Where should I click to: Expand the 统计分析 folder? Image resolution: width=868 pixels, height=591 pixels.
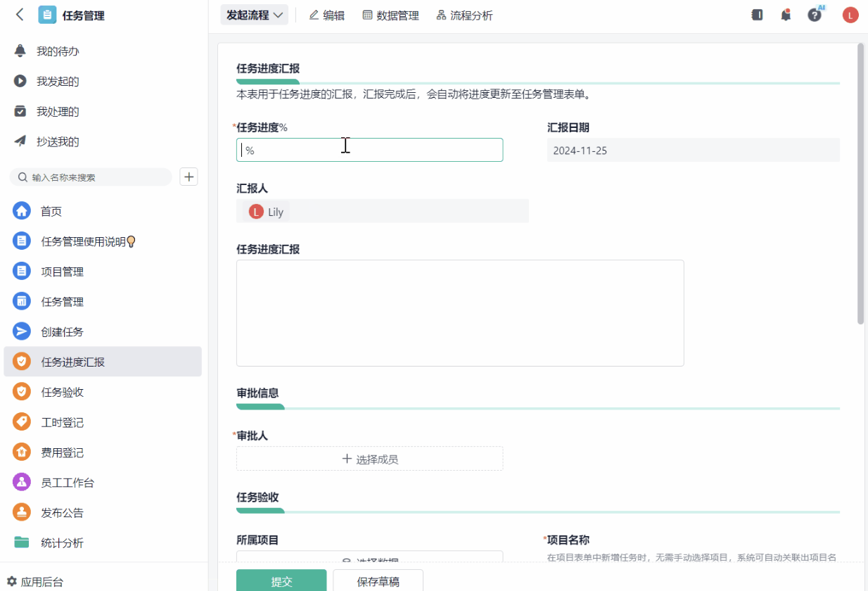point(62,542)
